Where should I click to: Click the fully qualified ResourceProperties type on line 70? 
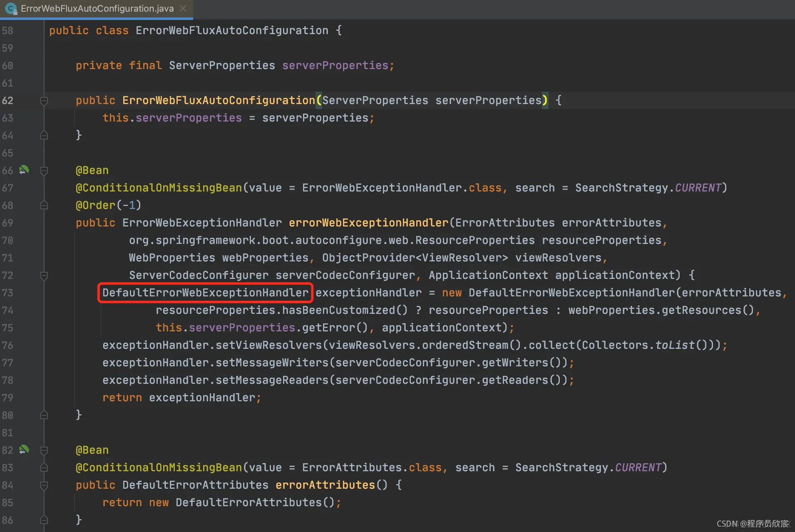[332, 240]
